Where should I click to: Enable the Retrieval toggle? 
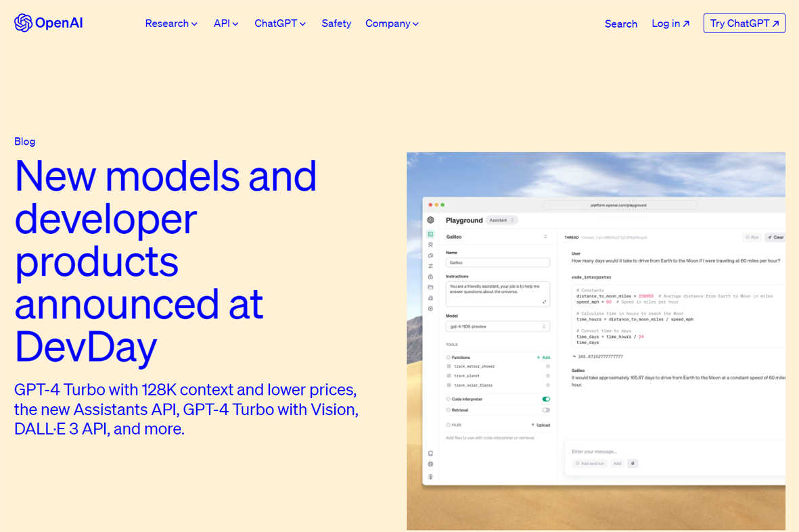(x=545, y=410)
